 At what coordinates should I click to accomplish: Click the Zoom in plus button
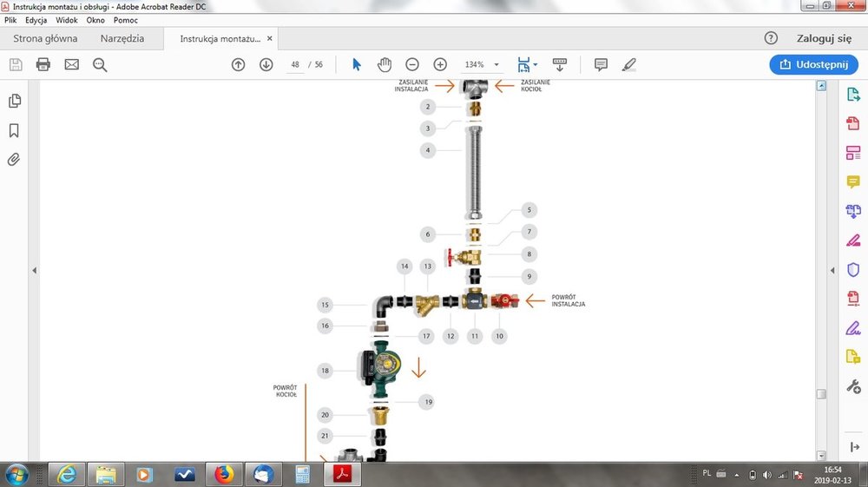[440, 64]
